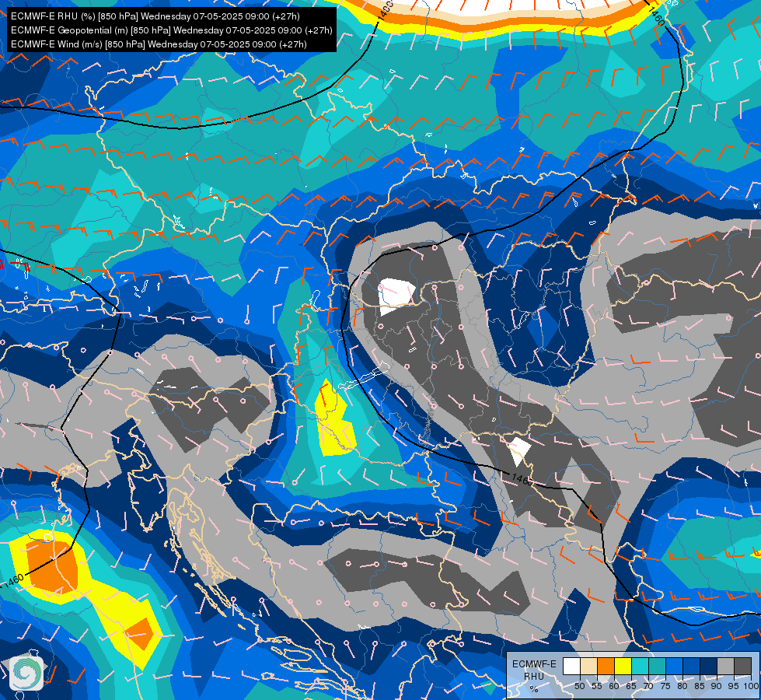The image size is (761, 700).
Task: Click the legend tick value 90
Action: (x=717, y=686)
